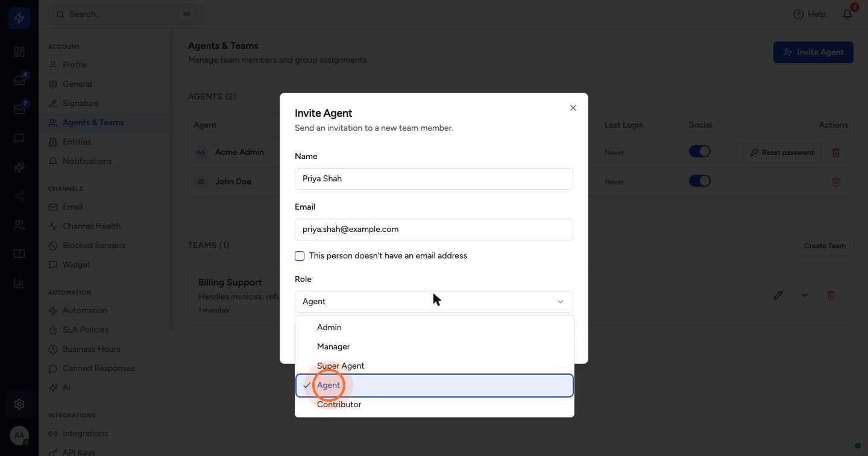Click Reset password for Acme Admin

[781, 152]
